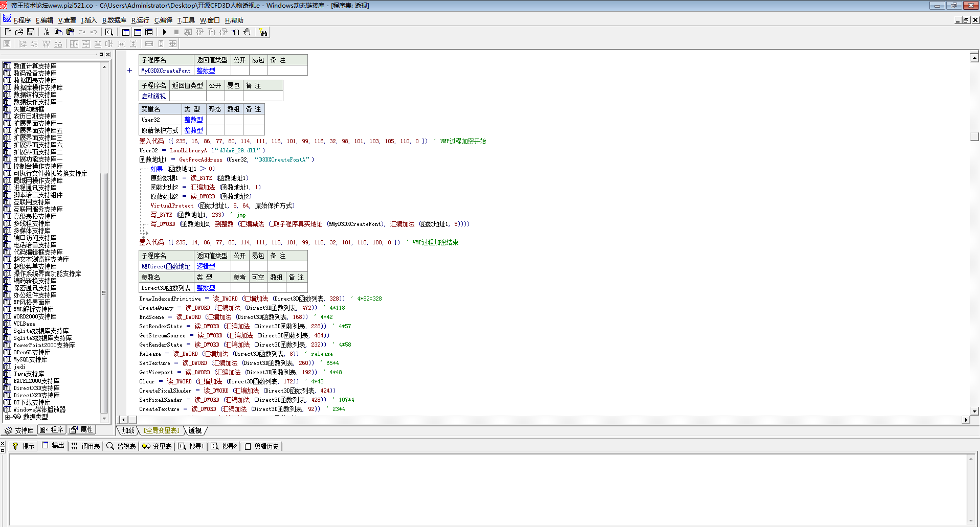Switch to the 支持库 panel tab
This screenshot has height=527, width=980.
(19, 430)
